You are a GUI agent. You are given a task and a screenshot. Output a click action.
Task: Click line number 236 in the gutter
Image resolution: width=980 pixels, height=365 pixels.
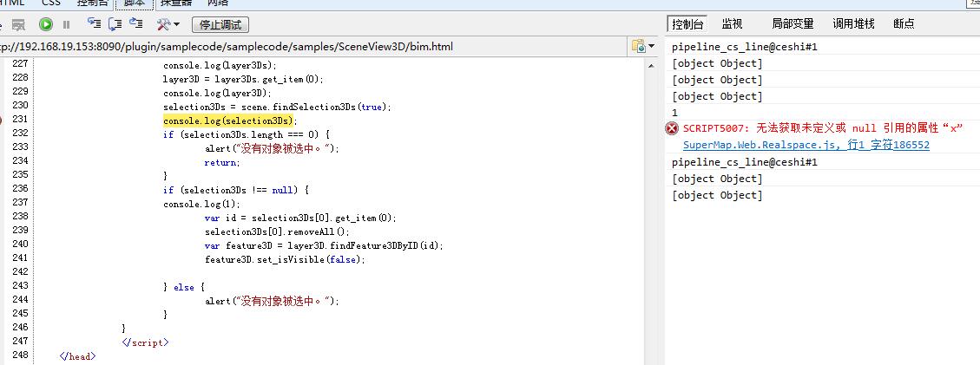click(x=20, y=188)
